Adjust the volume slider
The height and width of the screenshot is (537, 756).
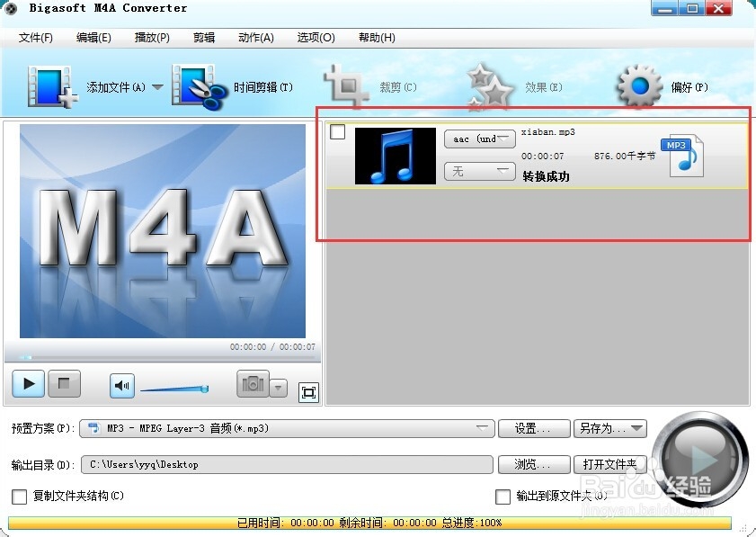pyautogui.click(x=174, y=389)
